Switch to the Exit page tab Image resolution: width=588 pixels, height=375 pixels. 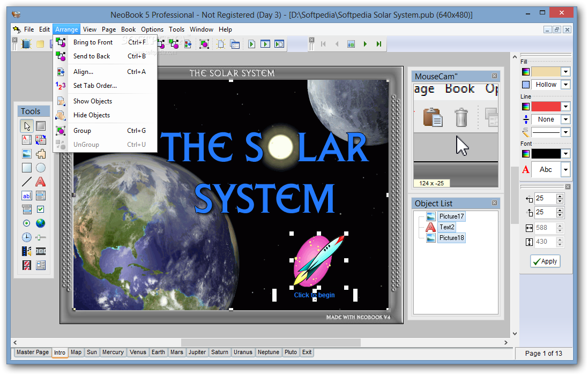(x=307, y=352)
